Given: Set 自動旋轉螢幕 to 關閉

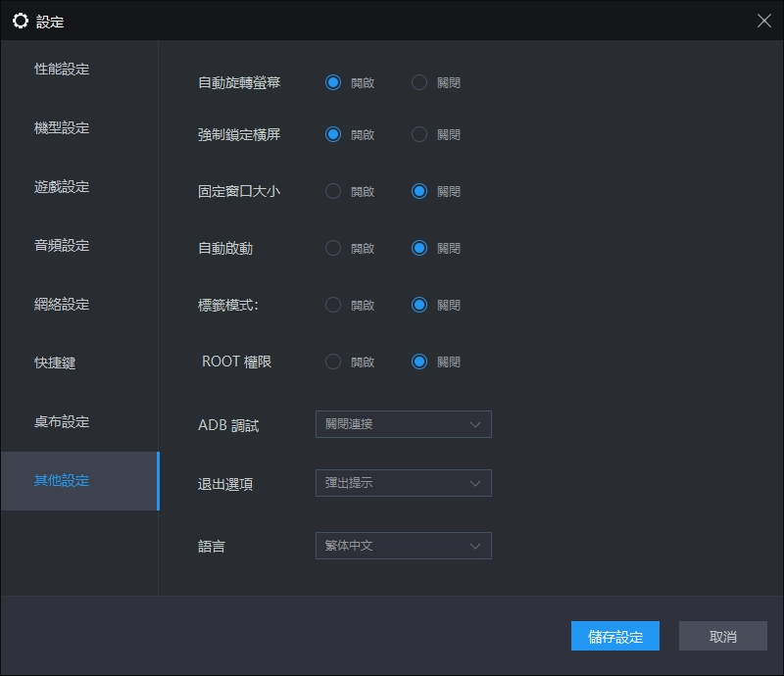Looking at the screenshot, I should pyautogui.click(x=419, y=82).
